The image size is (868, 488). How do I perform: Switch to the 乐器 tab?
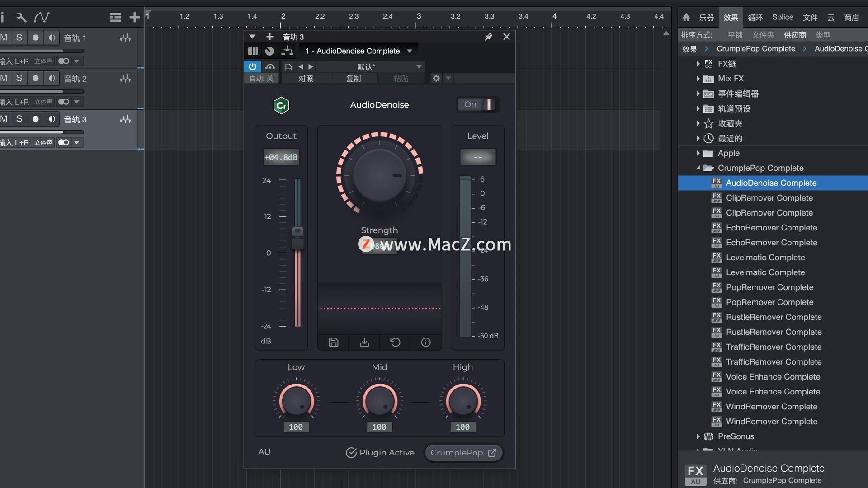tap(706, 18)
